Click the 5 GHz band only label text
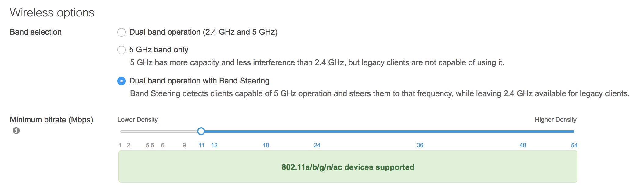Viewport: 644px width, 190px height. tap(158, 50)
